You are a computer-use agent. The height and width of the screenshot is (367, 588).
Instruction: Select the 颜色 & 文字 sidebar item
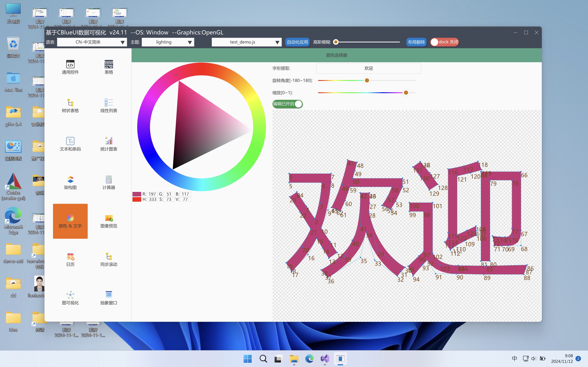click(70, 221)
